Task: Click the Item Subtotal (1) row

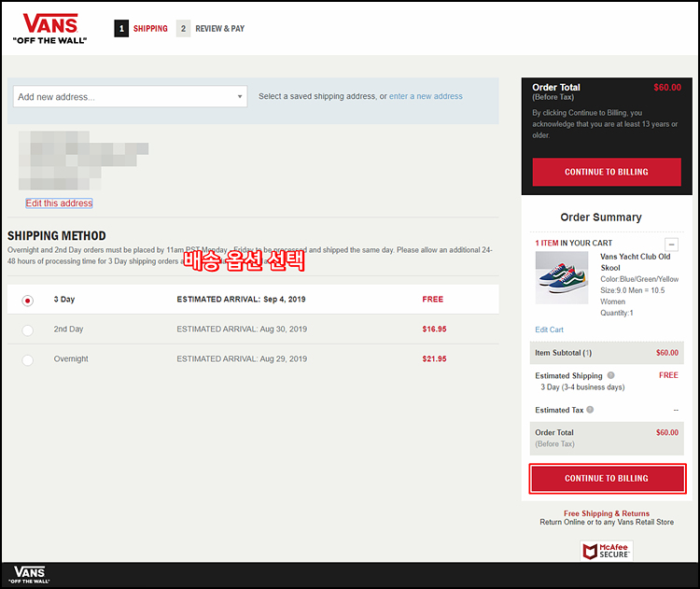Action: pyautogui.click(x=607, y=353)
